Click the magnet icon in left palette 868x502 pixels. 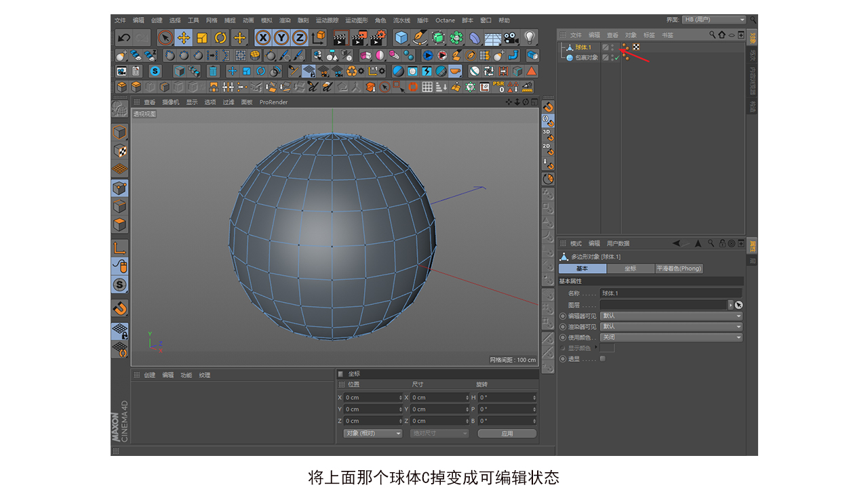(120, 308)
